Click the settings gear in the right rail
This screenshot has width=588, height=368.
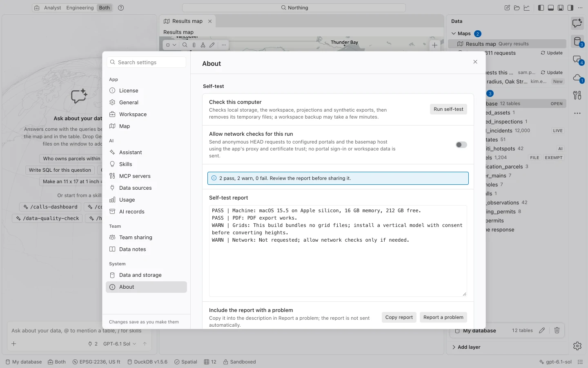[577, 346]
